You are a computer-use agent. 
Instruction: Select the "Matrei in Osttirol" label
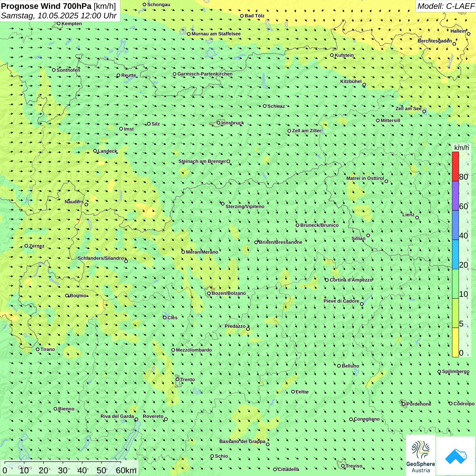pos(365,178)
